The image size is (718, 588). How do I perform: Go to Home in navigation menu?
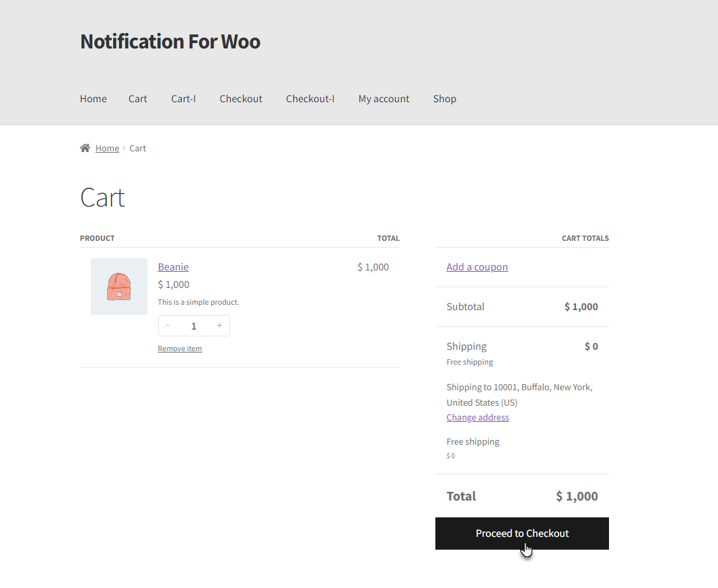coord(94,99)
